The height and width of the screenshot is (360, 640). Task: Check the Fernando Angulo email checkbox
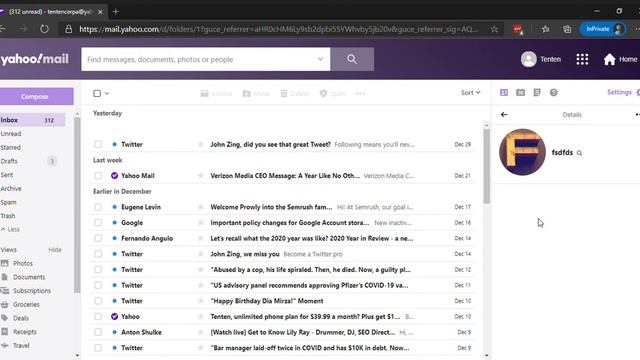pos(98,238)
